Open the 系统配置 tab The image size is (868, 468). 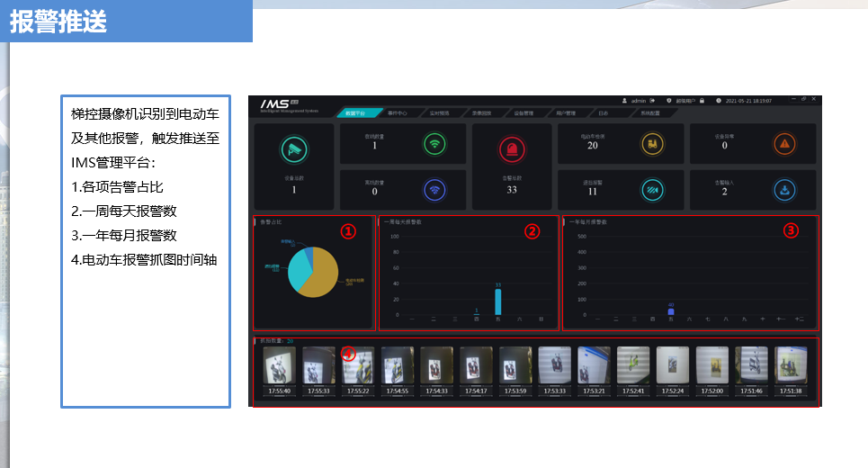click(x=649, y=113)
